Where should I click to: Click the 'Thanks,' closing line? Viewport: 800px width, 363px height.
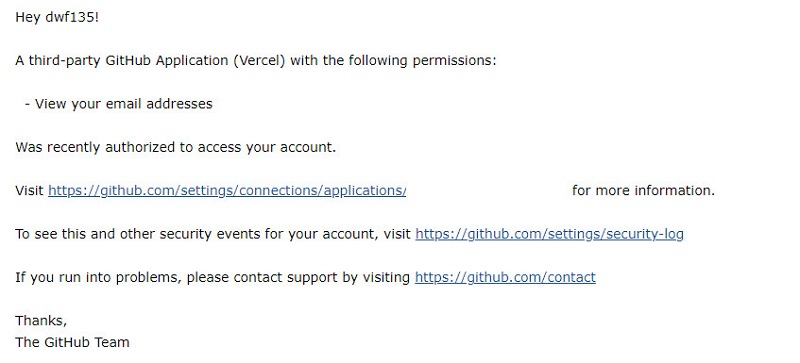(x=41, y=321)
